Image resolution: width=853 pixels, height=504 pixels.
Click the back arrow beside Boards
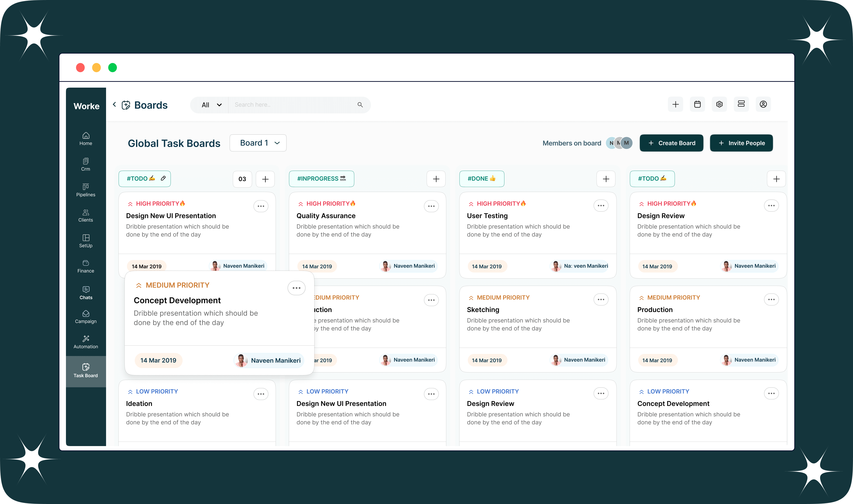pyautogui.click(x=115, y=105)
